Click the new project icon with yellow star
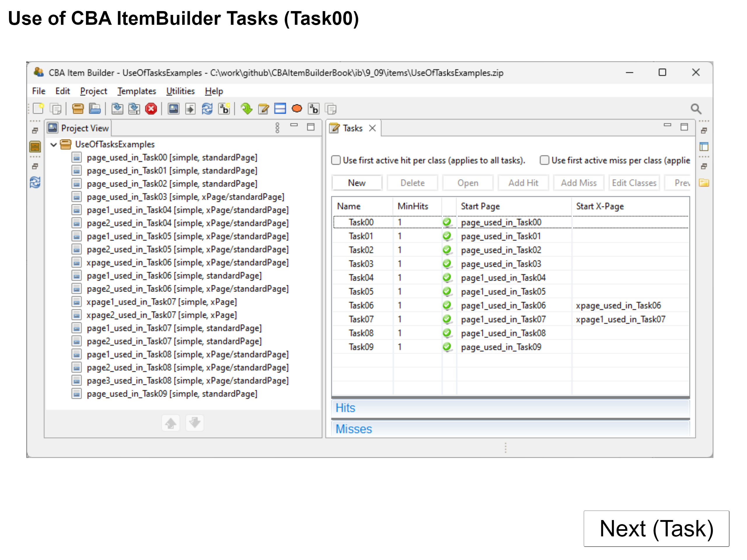Viewport: 747px width, 560px height. coord(38,109)
